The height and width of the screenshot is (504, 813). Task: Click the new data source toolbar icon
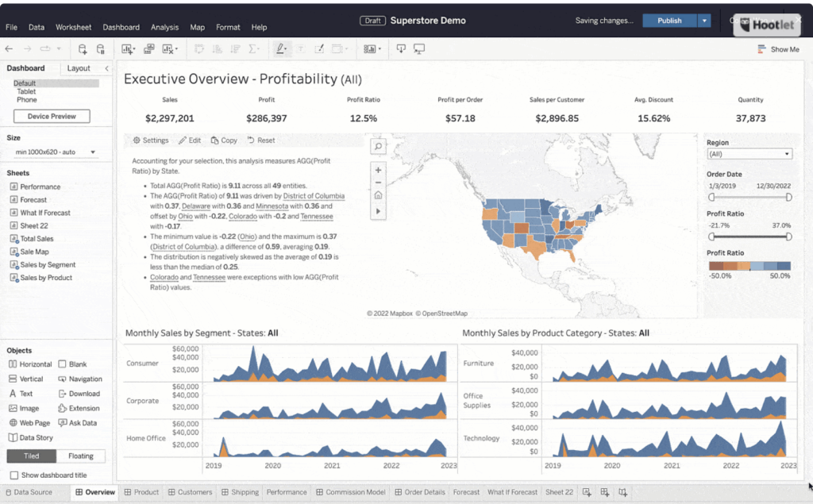[x=83, y=49]
